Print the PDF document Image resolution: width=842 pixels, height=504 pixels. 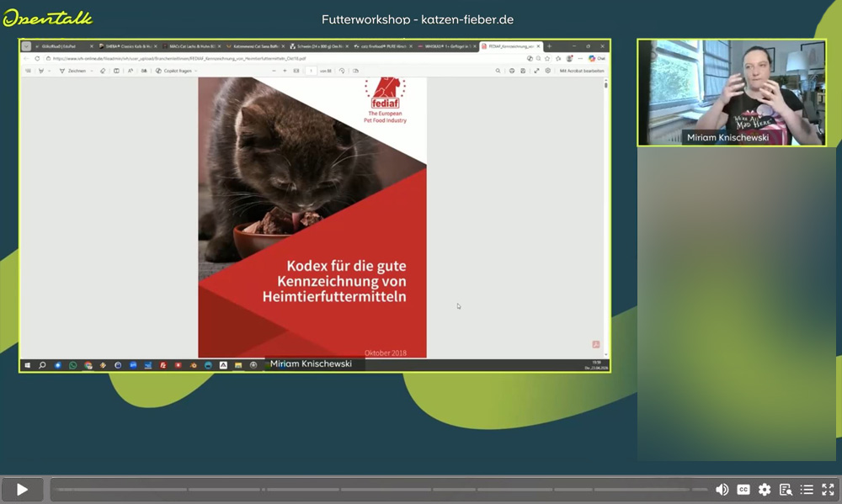pos(512,71)
